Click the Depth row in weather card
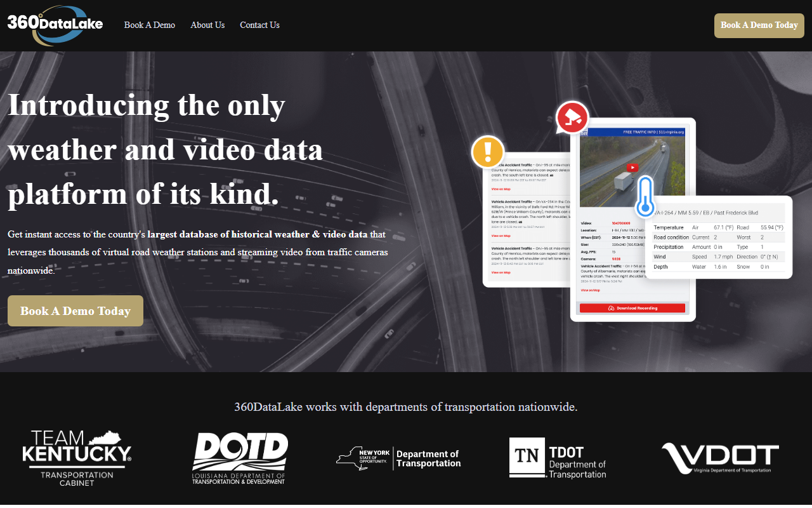The width and height of the screenshot is (812, 508). click(x=719, y=267)
